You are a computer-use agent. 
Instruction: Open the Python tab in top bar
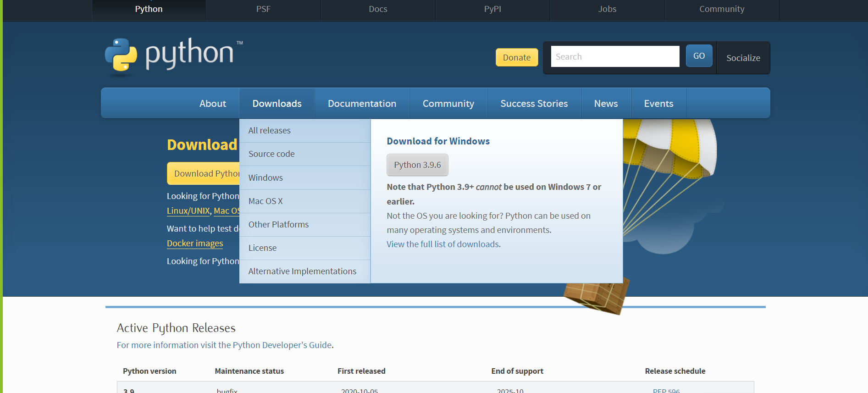point(149,9)
